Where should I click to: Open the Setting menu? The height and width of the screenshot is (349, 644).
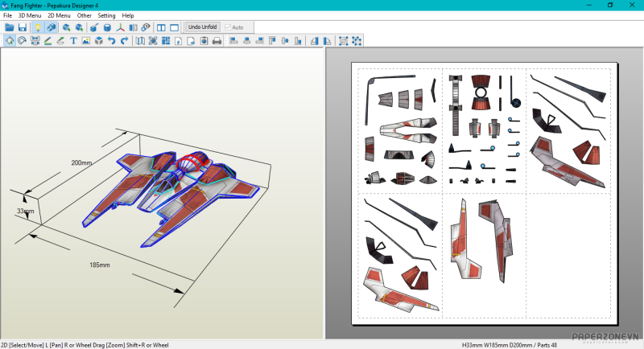tap(106, 15)
